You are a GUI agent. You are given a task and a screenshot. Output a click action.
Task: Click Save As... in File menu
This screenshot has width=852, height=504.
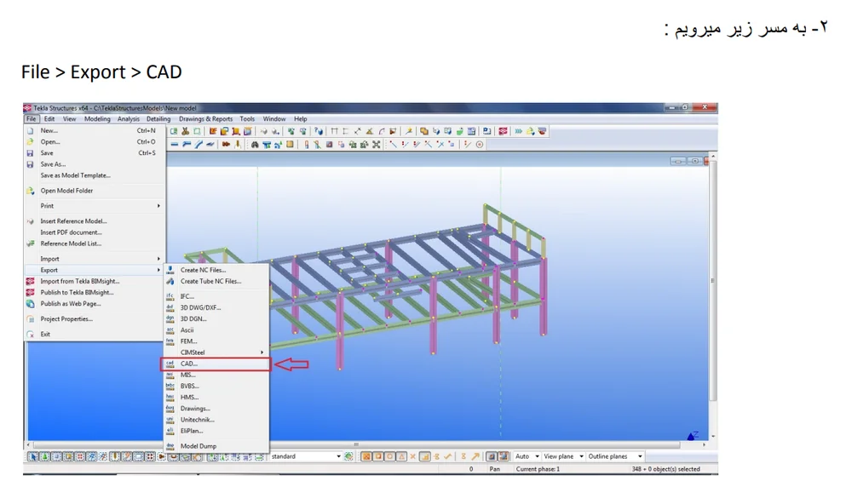click(95, 164)
